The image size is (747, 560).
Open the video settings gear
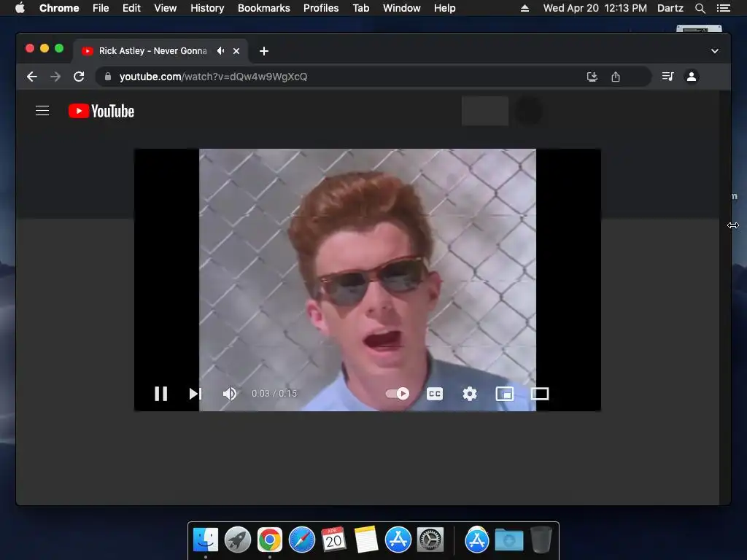[x=470, y=394]
